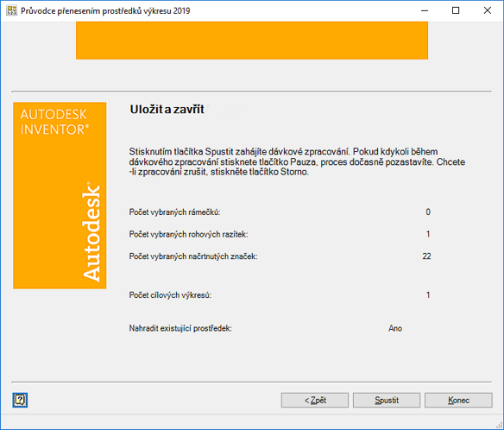Image resolution: width=504 pixels, height=430 pixels.
Task: Click the window title text in title bar
Action: [x=105, y=10]
